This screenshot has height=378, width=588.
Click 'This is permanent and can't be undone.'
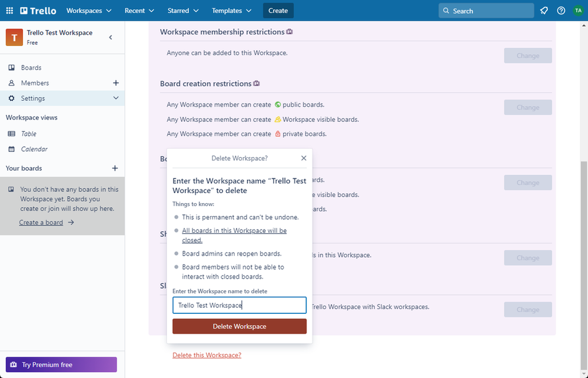tap(240, 217)
